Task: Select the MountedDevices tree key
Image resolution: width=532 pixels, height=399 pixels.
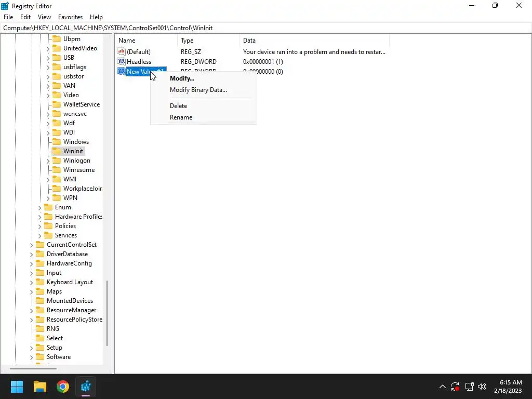Action: (70, 301)
